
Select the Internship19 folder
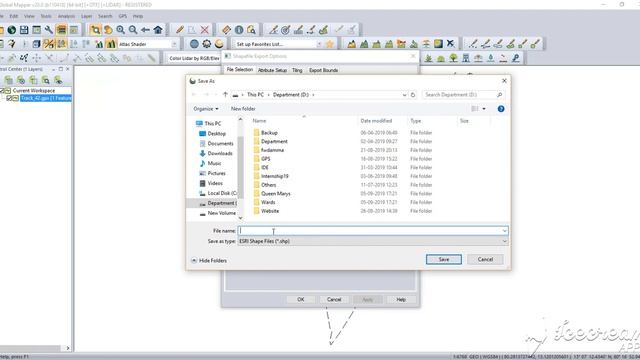click(x=274, y=176)
